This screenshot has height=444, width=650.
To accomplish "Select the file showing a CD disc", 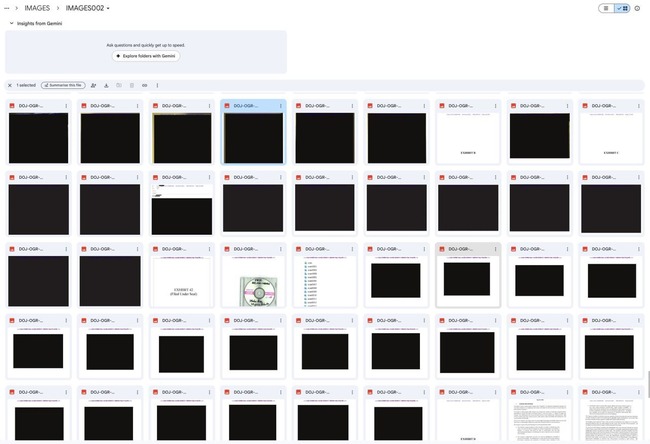I will pos(253,275).
